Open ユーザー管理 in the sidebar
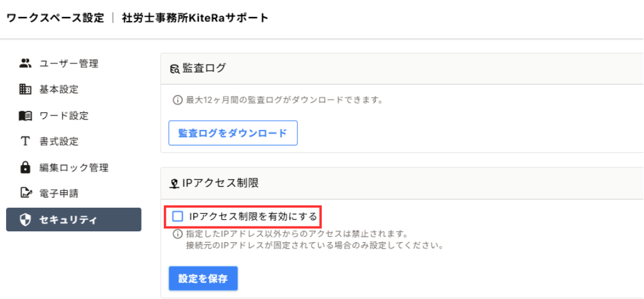 (x=68, y=63)
